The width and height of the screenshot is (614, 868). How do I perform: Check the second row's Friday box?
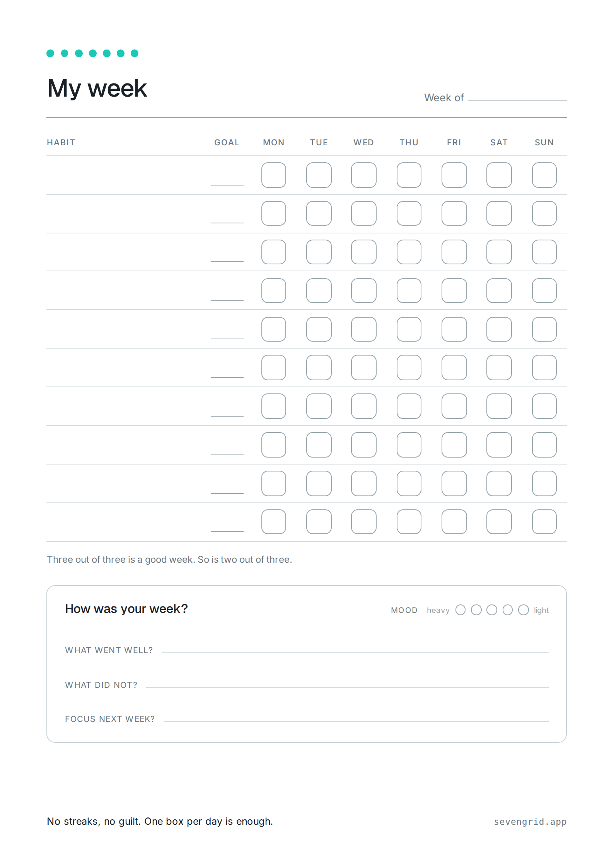454,213
